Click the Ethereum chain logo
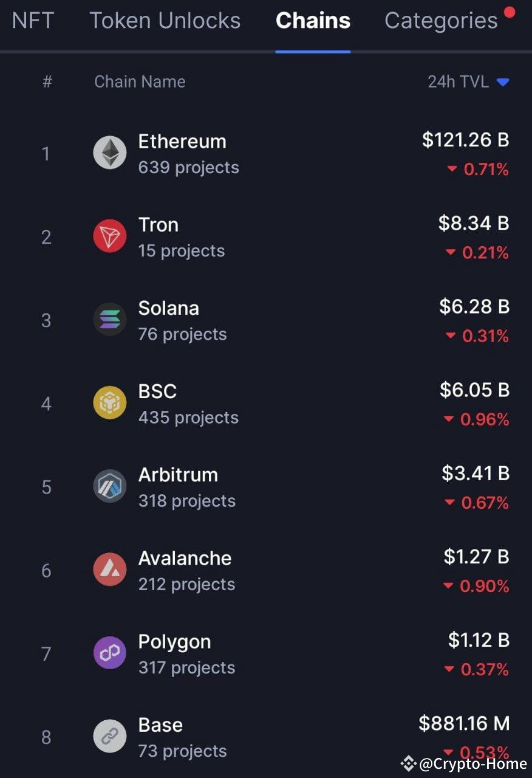Viewport: 532px width, 778px height. [109, 151]
